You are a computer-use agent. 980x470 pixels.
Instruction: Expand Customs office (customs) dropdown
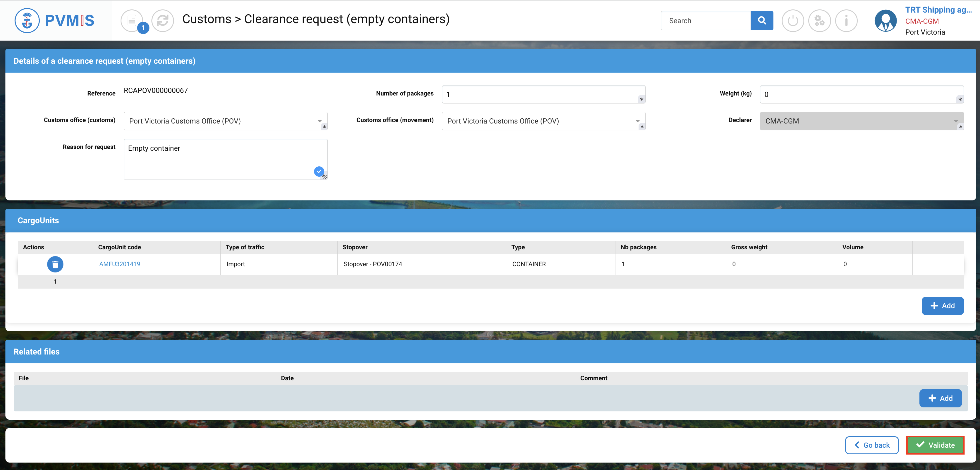point(319,121)
